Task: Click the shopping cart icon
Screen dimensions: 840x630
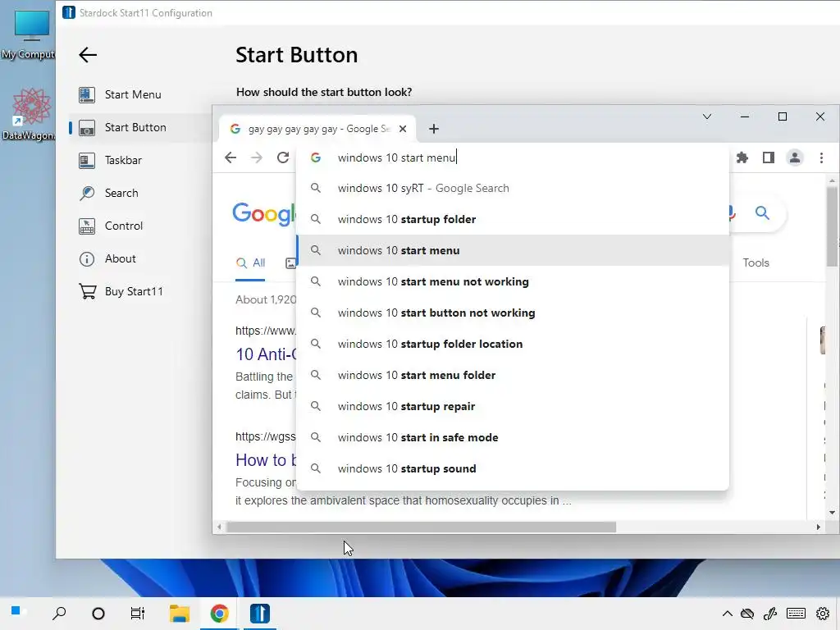Action: click(87, 291)
